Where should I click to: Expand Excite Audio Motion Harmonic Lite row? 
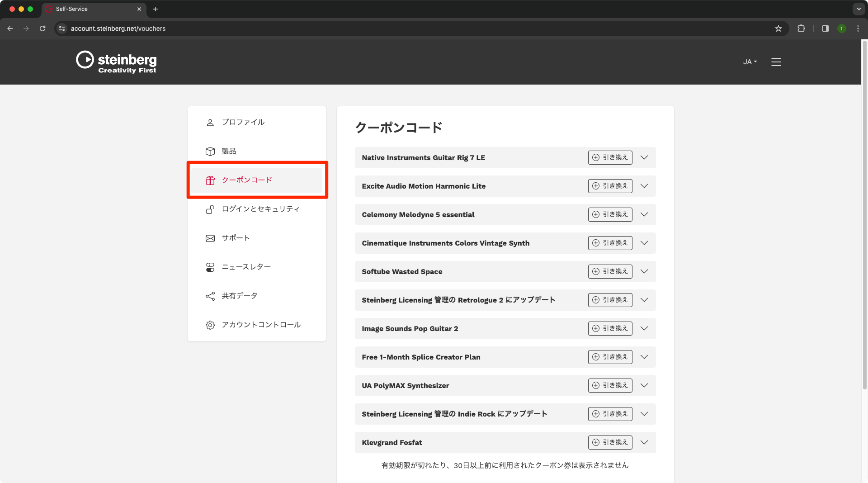(644, 186)
